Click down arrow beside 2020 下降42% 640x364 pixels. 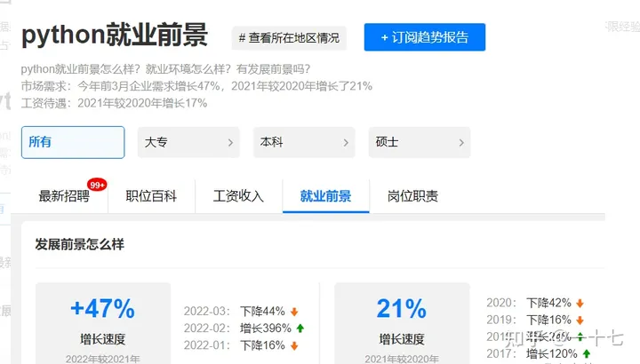tap(580, 304)
